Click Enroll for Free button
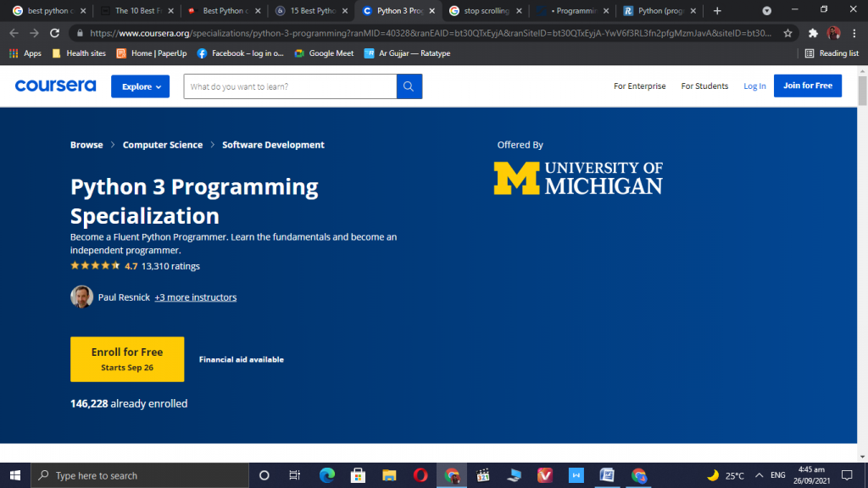Screen dimensions: 868x488 click(127, 359)
